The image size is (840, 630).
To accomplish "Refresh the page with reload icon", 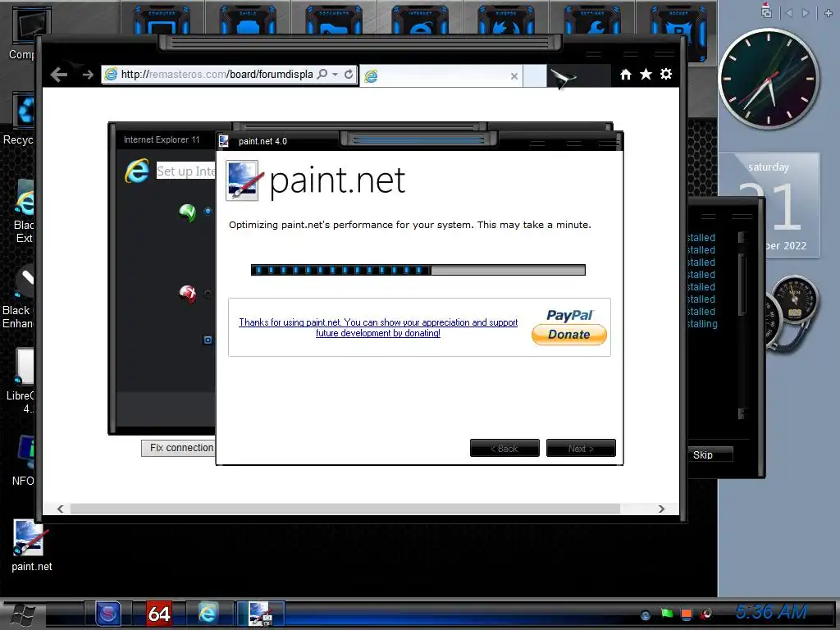I will tap(348, 74).
